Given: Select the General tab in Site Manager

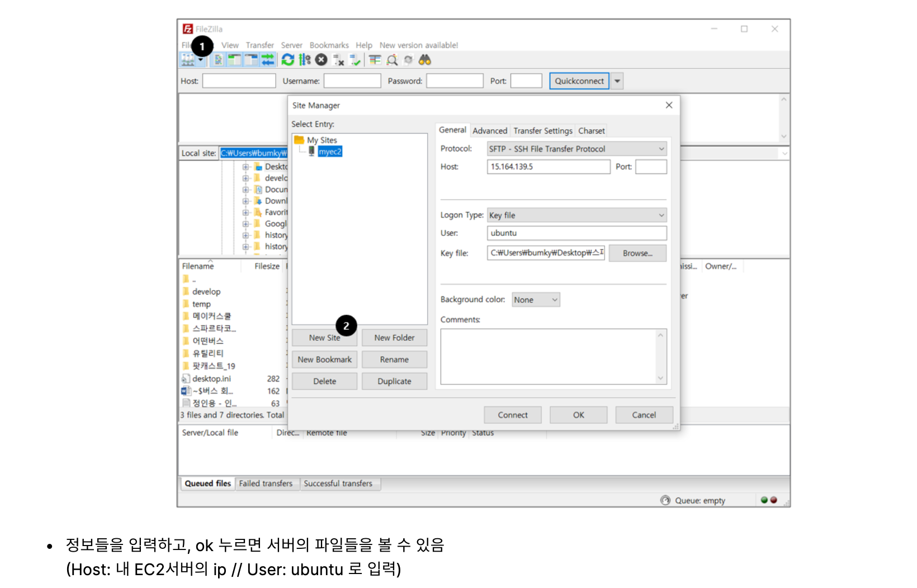Looking at the screenshot, I should pos(452,130).
